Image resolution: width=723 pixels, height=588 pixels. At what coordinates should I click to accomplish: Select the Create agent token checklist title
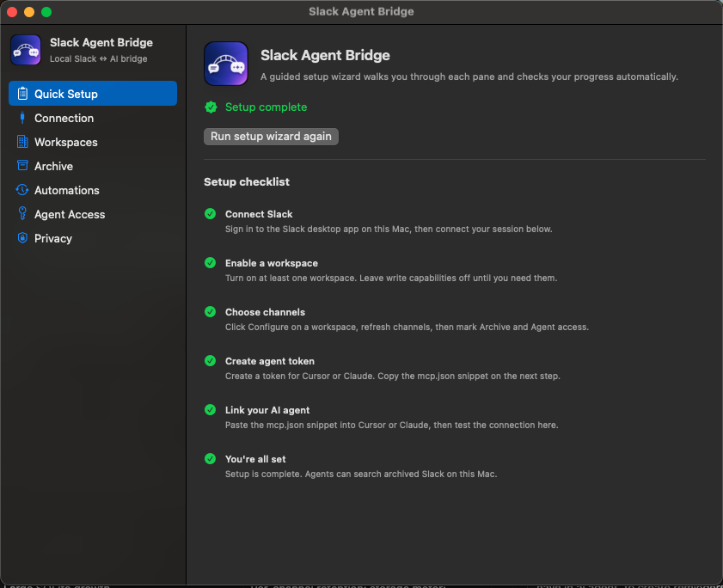click(x=270, y=361)
